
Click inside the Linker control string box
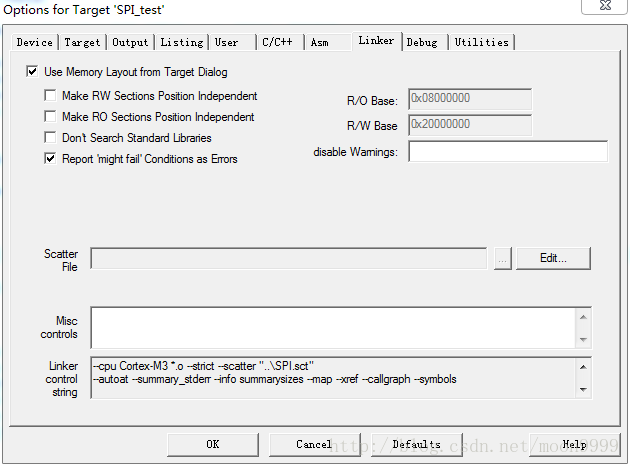click(x=333, y=378)
